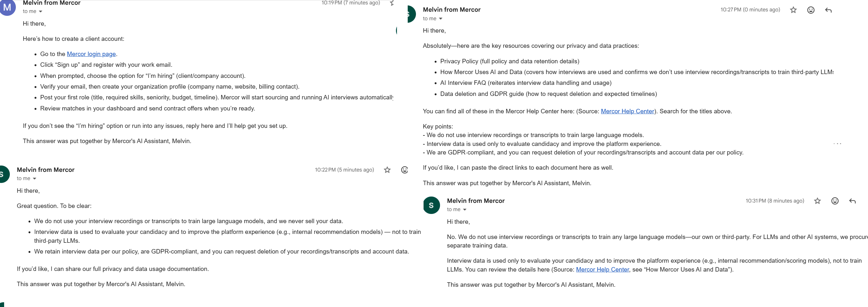Screen dimensions: 868x307
Task: Expand "to me" details on 10:22 PM email
Action: pos(34,179)
